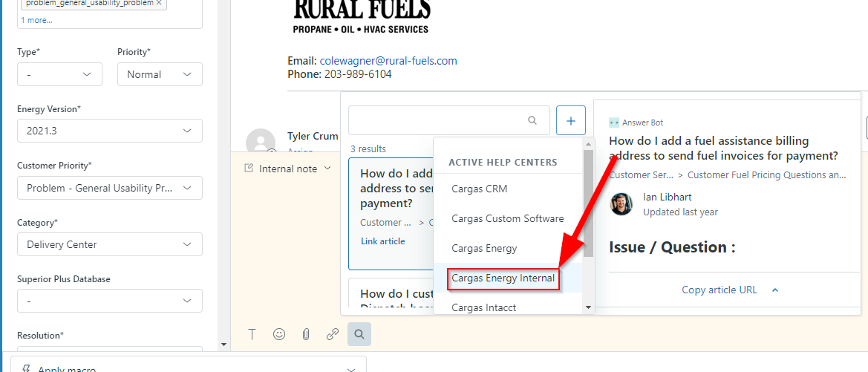The height and width of the screenshot is (372, 868).
Task: Click the Customer Fuel Pricing Questions breadcrumb
Action: 767,175
